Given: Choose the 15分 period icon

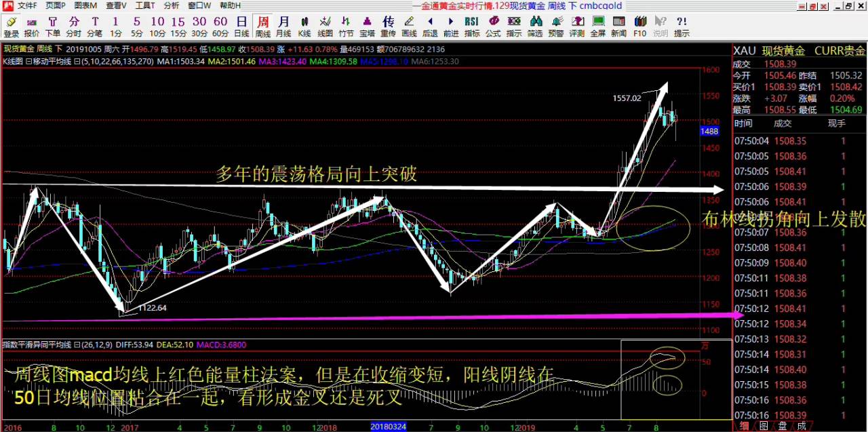Looking at the screenshot, I should point(178,26).
